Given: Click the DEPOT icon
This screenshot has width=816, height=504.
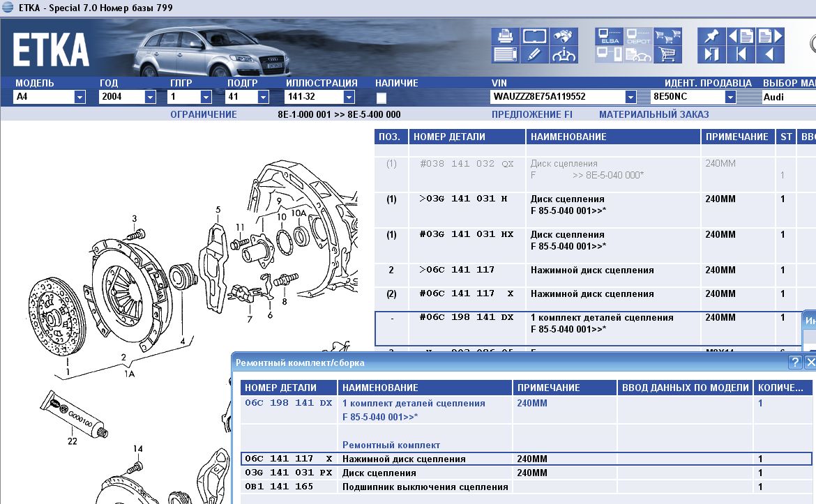Looking at the screenshot, I should 638,36.
